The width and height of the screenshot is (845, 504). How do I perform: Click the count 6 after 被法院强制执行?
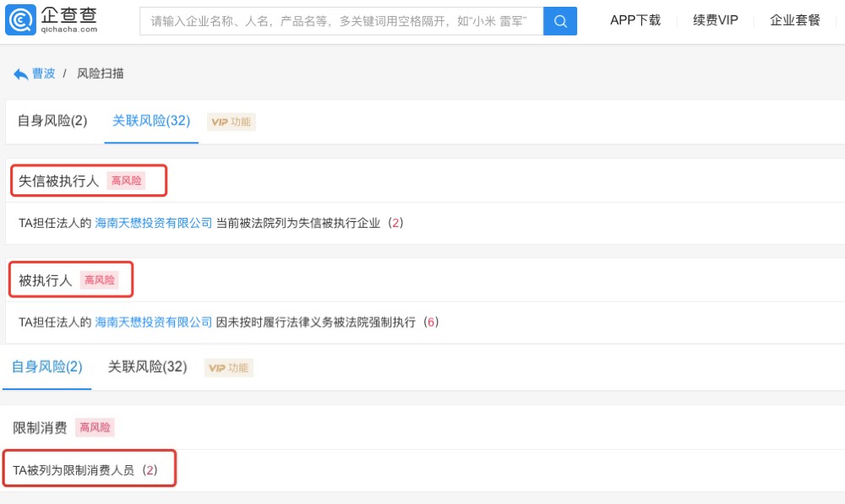click(431, 322)
